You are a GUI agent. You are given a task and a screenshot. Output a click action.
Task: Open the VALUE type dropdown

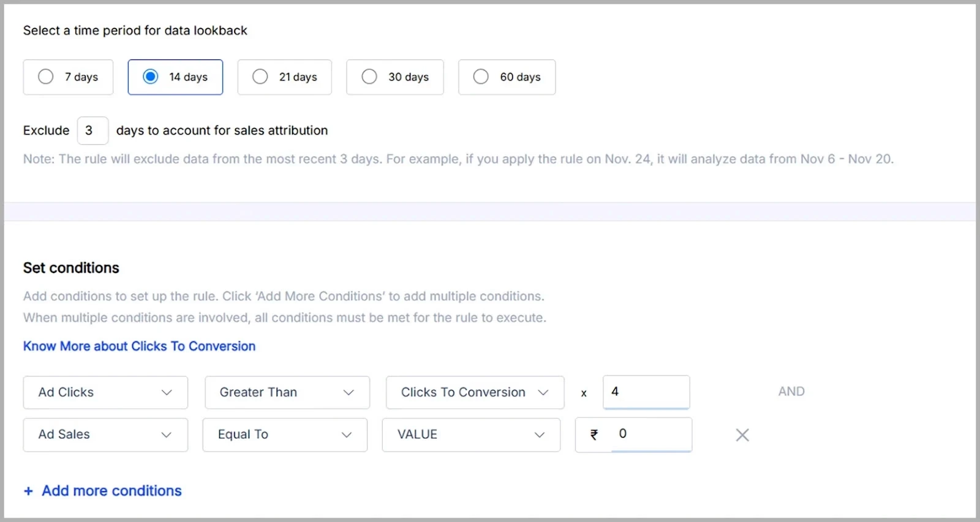[x=470, y=434]
